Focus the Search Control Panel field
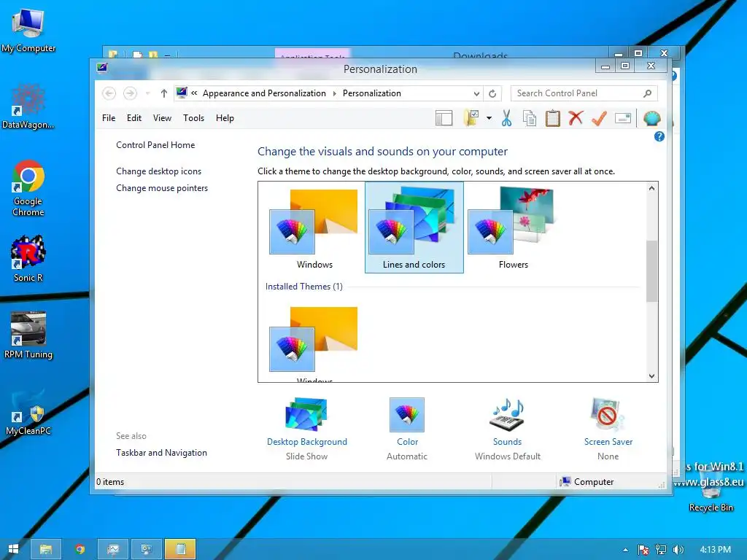747x560 pixels. [x=584, y=93]
